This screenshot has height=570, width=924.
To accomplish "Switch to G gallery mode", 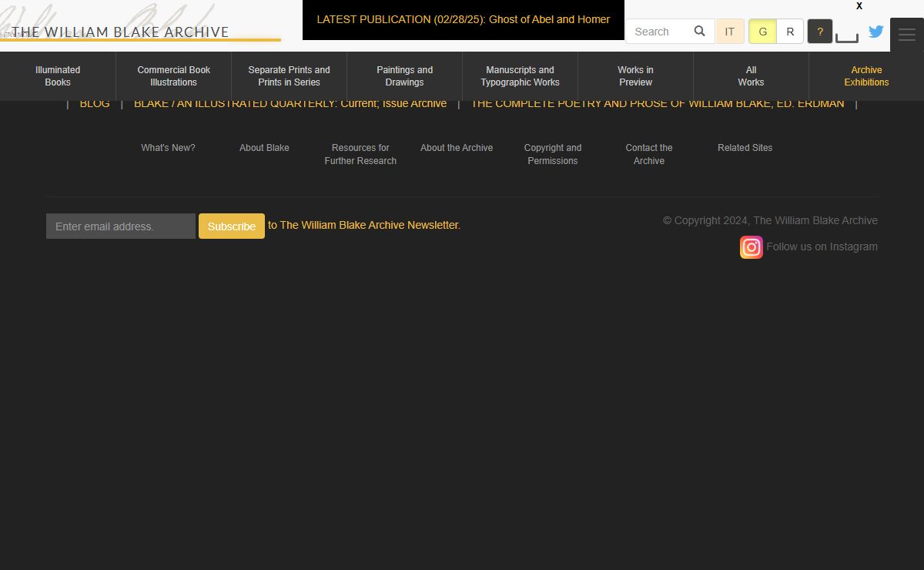I will 762,32.
